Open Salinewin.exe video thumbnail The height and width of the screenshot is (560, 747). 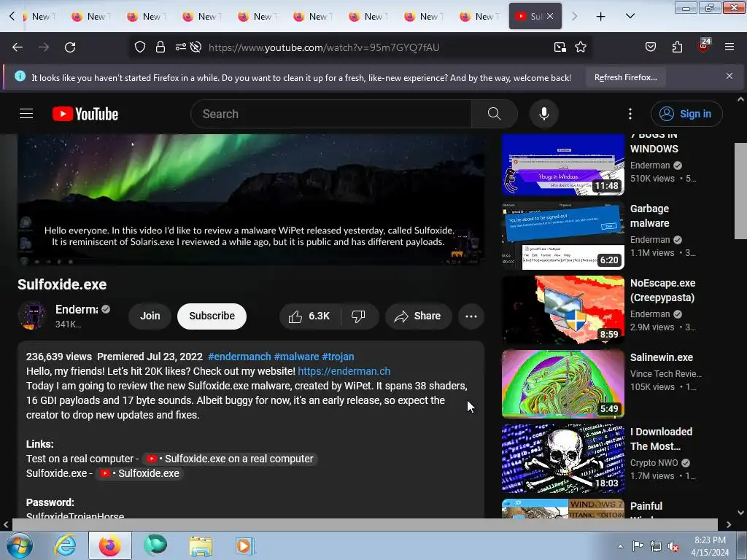[562, 384]
